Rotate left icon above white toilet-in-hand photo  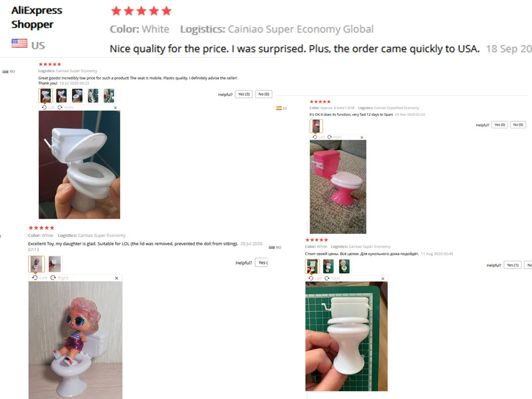44,108
